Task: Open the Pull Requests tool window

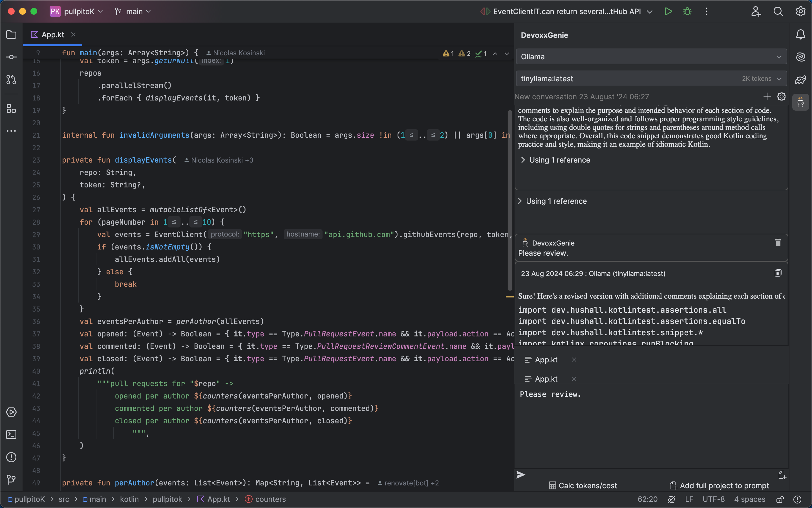Action: (11, 80)
